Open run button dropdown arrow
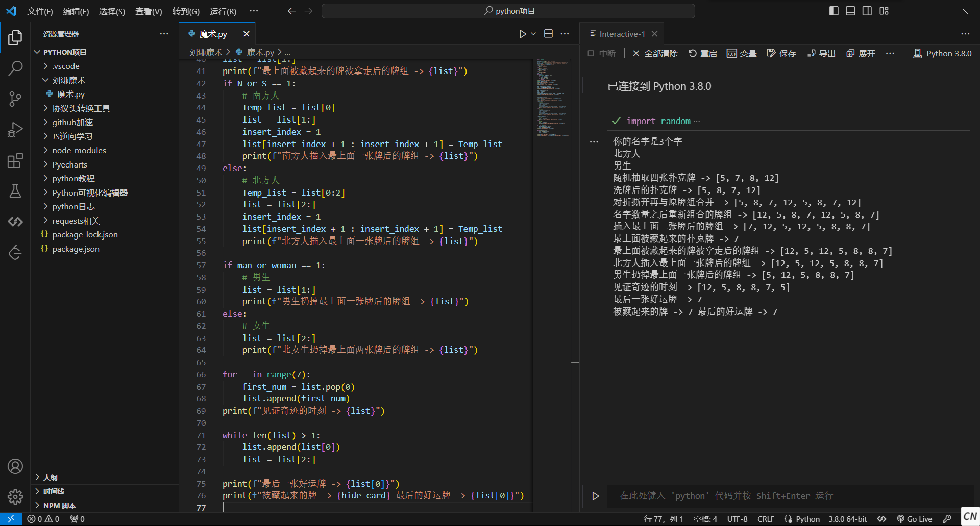Screen dimensions: 980x526 coord(533,34)
